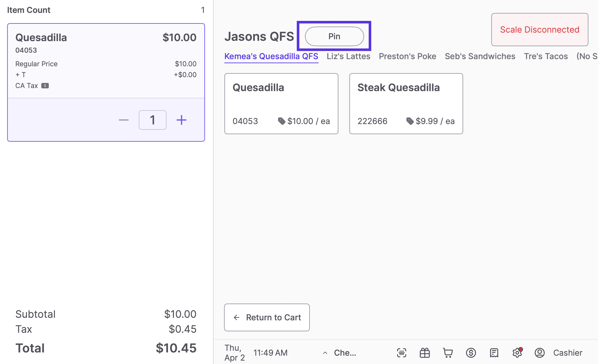Toggle the Pin button for Jasons QFS
The height and width of the screenshot is (364, 598).
click(x=334, y=36)
